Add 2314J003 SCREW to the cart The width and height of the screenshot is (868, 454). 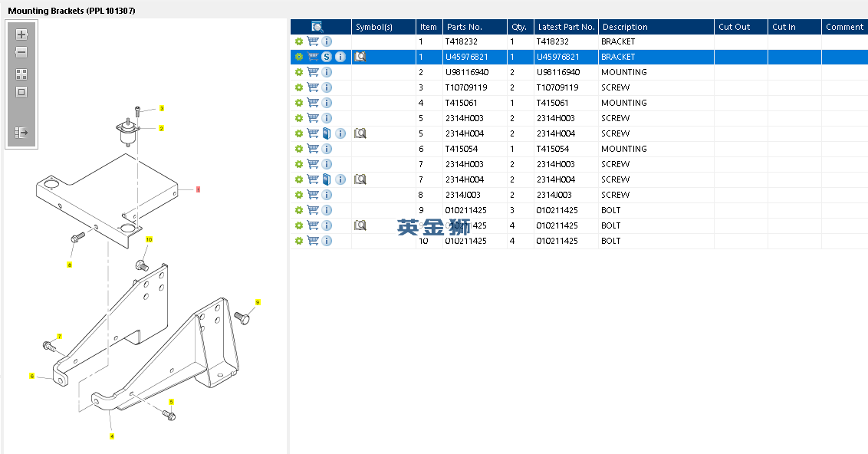point(313,195)
